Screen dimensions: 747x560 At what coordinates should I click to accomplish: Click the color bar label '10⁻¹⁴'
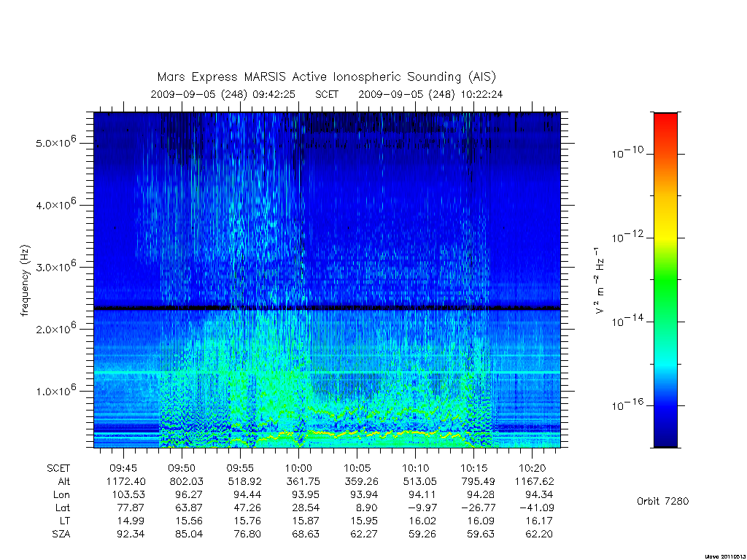[x=627, y=321]
